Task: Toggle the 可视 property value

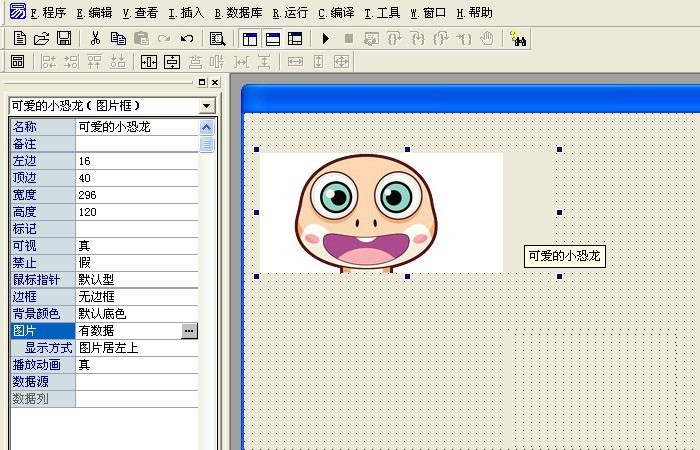Action: click(137, 246)
